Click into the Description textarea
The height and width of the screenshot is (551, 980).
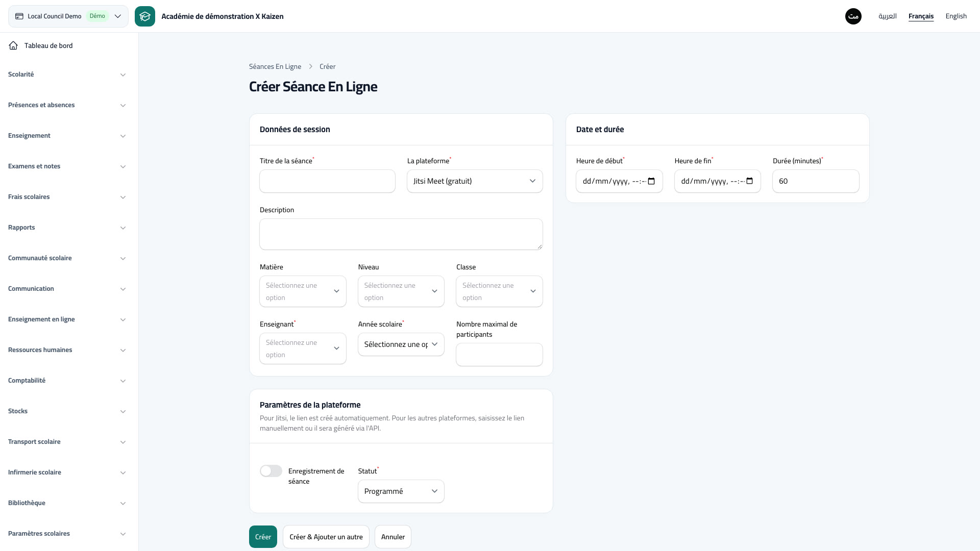pos(401,234)
